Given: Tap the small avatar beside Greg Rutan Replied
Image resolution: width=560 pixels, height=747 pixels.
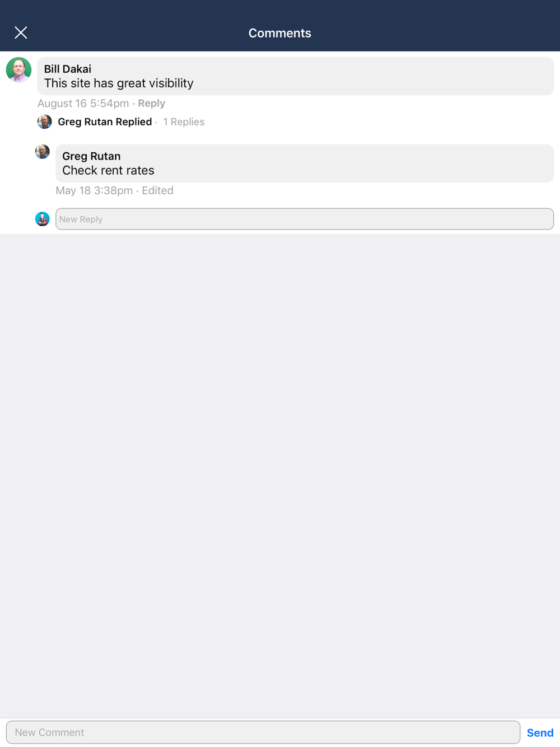Looking at the screenshot, I should [44, 122].
